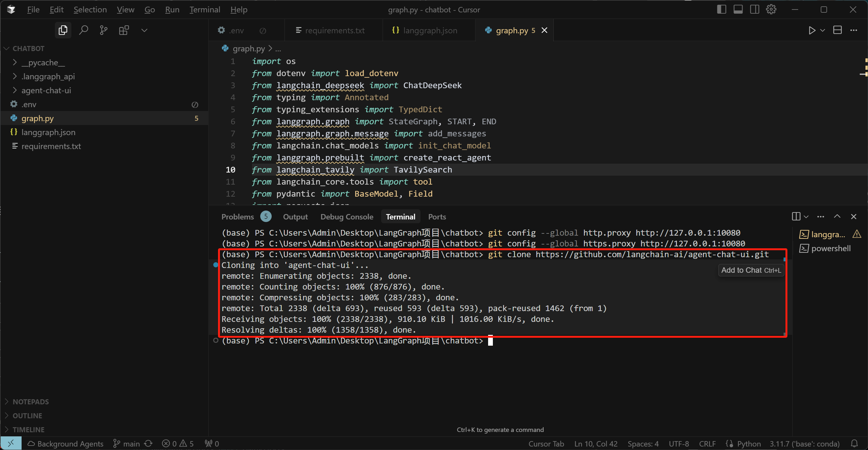The height and width of the screenshot is (450, 868).
Task: Open errors and warnings status item
Action: point(178,444)
